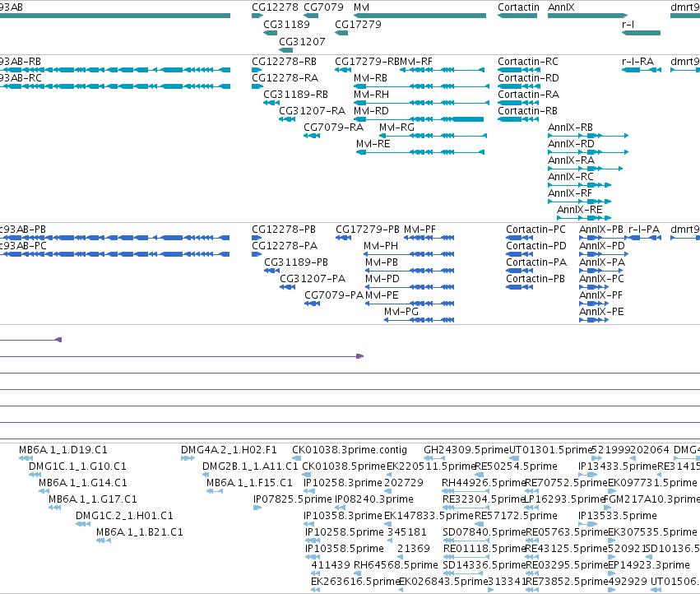Select EST DMG1C.2_1.H01.C1
The height and width of the screenshot is (594, 700).
point(124,516)
